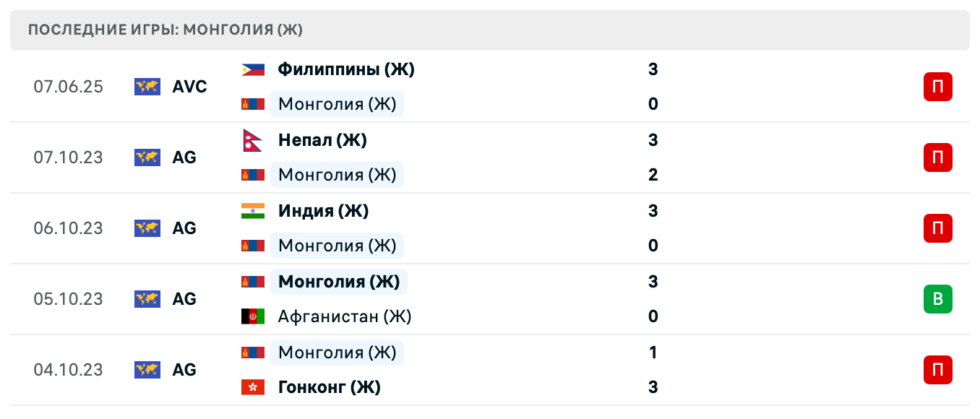This screenshot has height=419, width=980.
Task: Open the match dated 06.10.23
Action: (68, 228)
